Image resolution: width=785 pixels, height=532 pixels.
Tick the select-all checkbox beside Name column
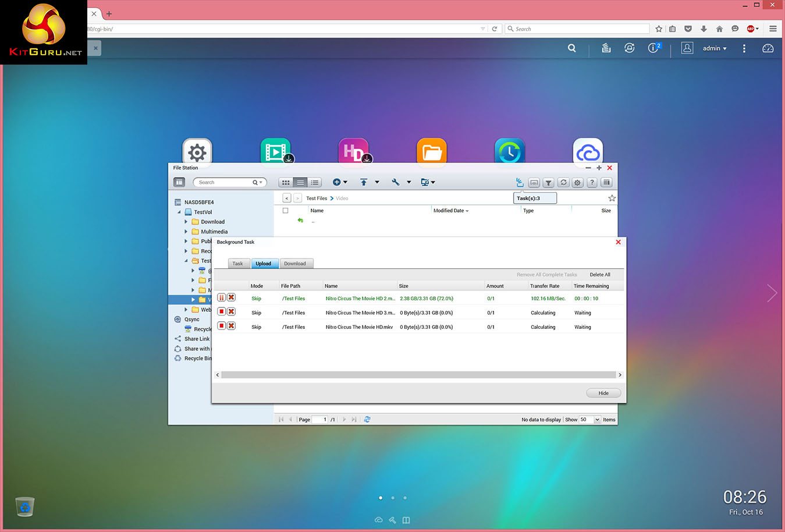click(x=285, y=211)
